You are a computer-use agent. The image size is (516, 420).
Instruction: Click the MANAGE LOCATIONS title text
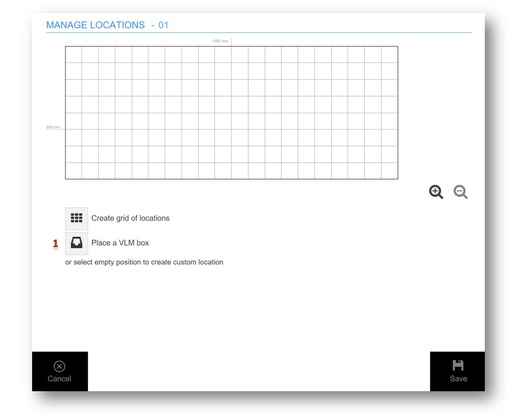pos(95,25)
